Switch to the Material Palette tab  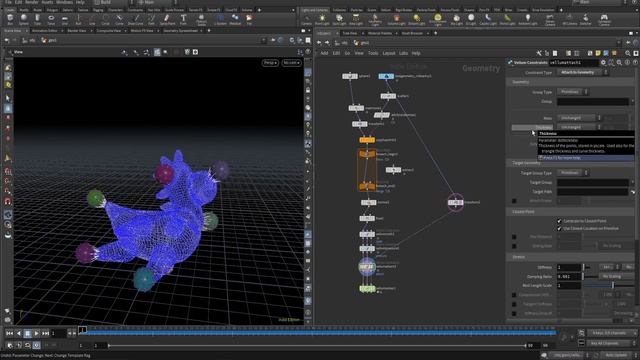click(x=380, y=33)
